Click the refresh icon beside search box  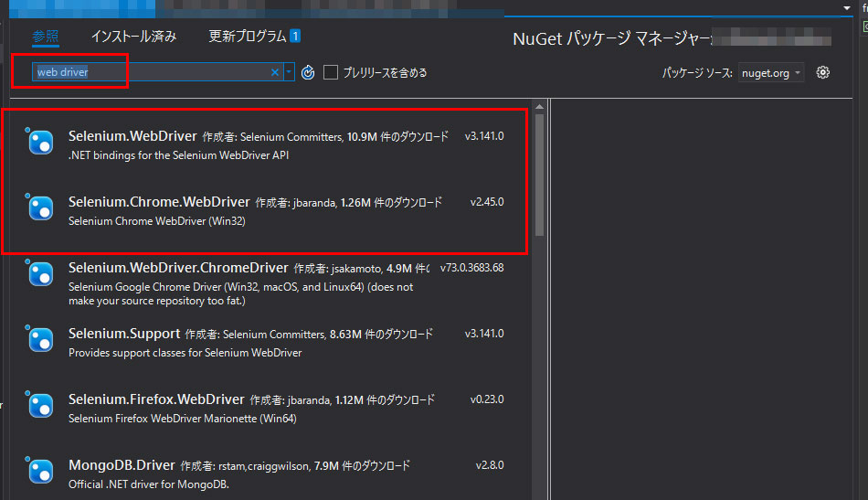(x=308, y=72)
